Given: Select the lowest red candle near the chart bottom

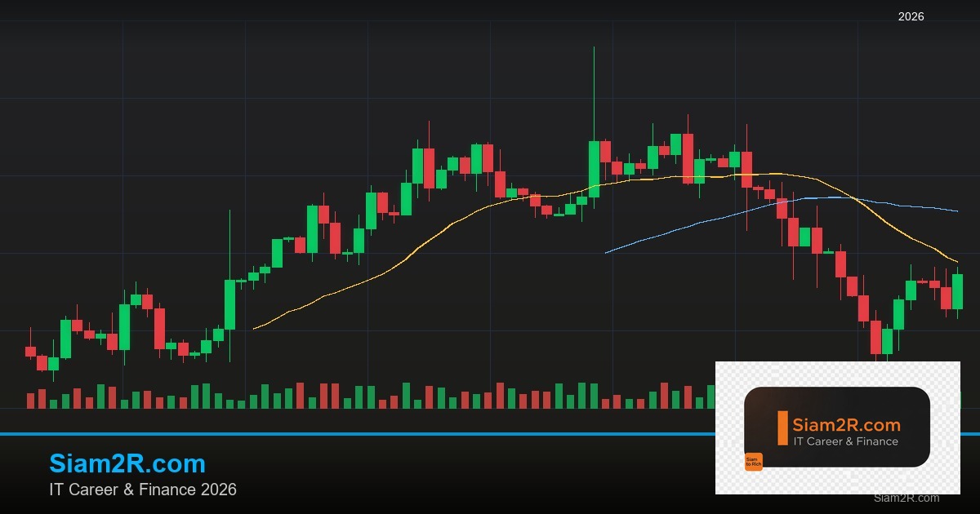Looking at the screenshot, I should pos(875,337).
